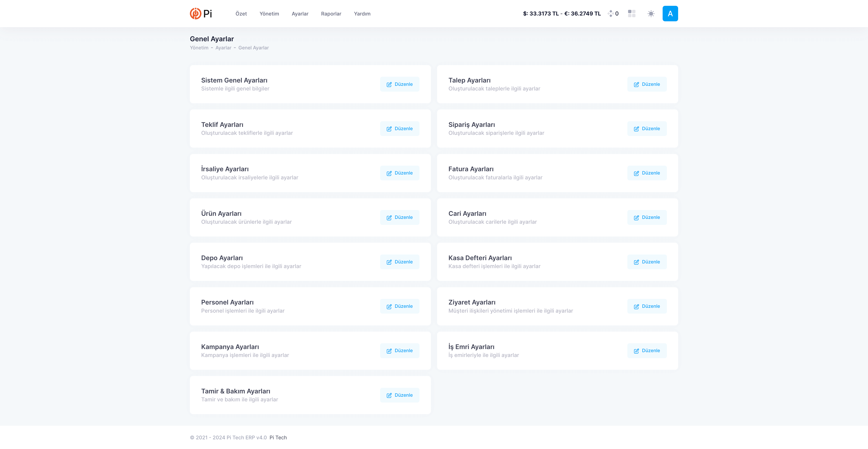The width and height of the screenshot is (868, 449).
Task: Click the edit icon for Sistem Genel Ayarları
Action: coord(389,84)
